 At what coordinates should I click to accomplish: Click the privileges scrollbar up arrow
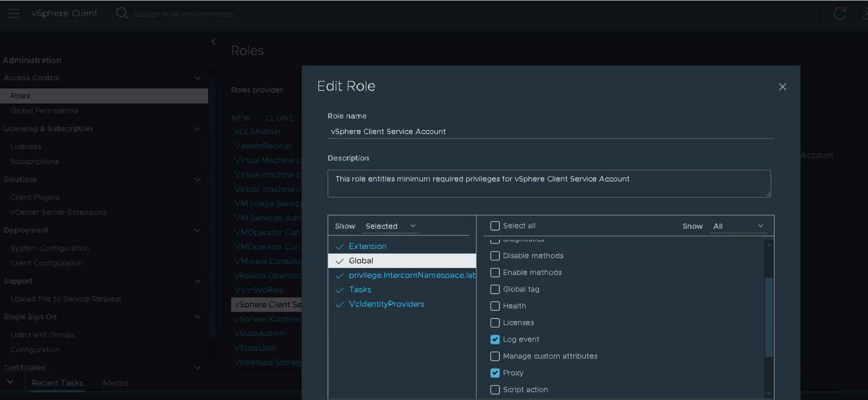pyautogui.click(x=769, y=244)
